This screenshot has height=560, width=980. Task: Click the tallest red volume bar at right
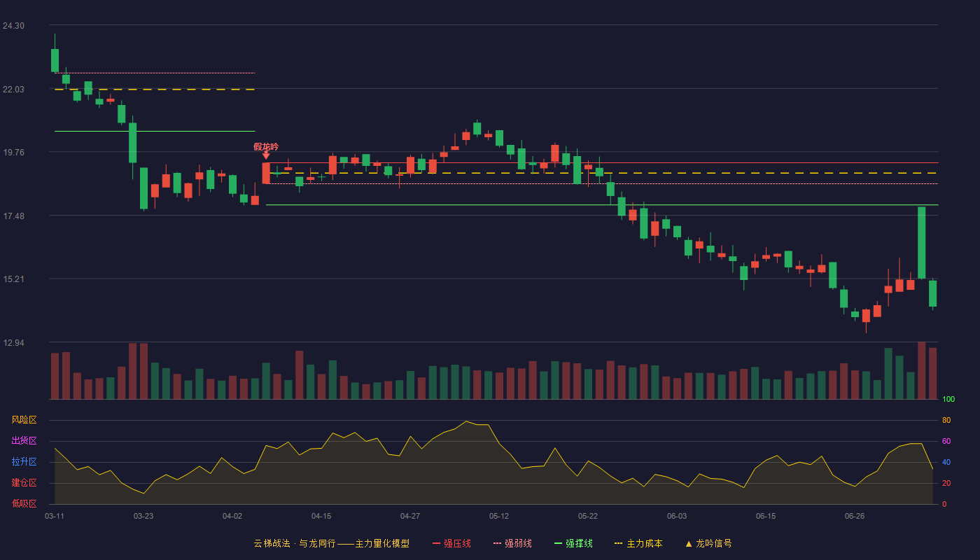click(x=922, y=370)
